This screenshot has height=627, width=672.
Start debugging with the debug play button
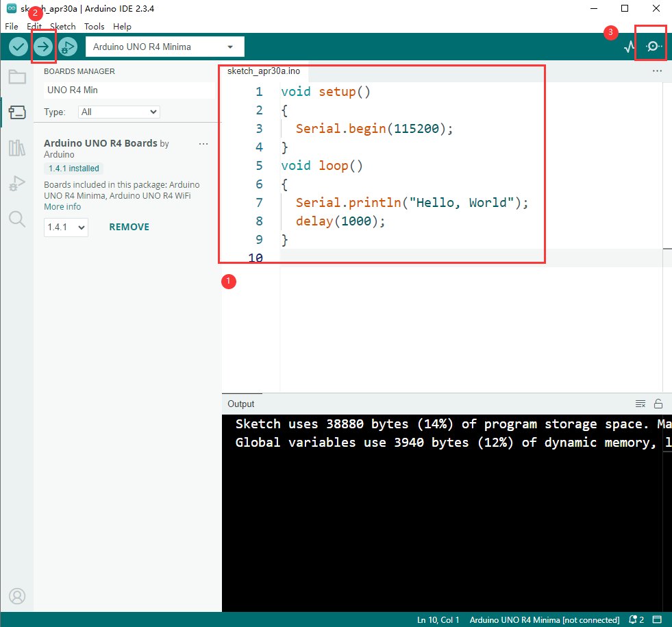[68, 47]
